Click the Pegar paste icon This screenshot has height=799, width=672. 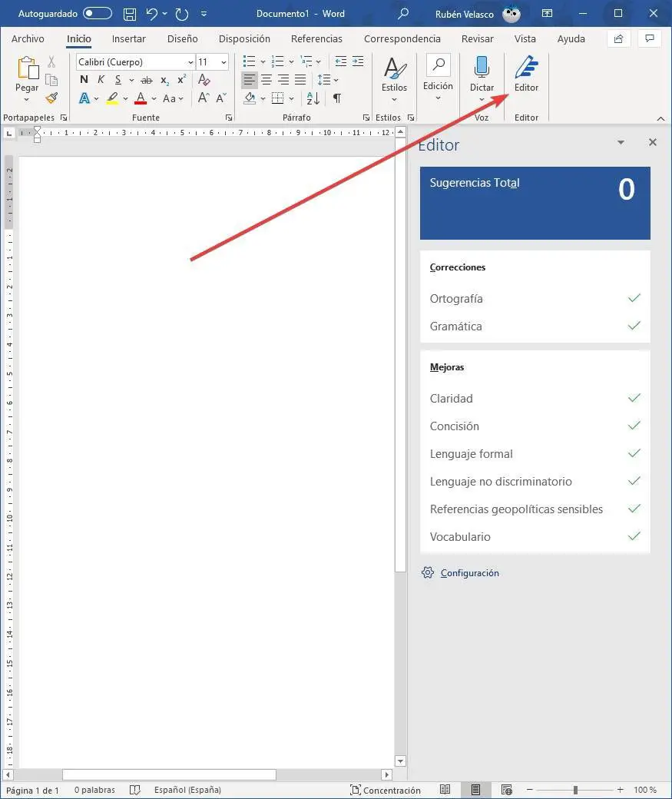pyautogui.click(x=28, y=68)
